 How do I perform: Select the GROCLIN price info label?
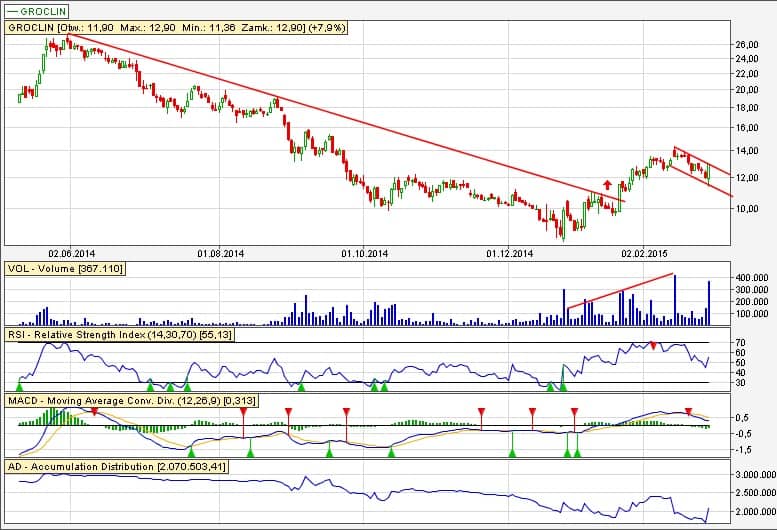[x=177, y=28]
